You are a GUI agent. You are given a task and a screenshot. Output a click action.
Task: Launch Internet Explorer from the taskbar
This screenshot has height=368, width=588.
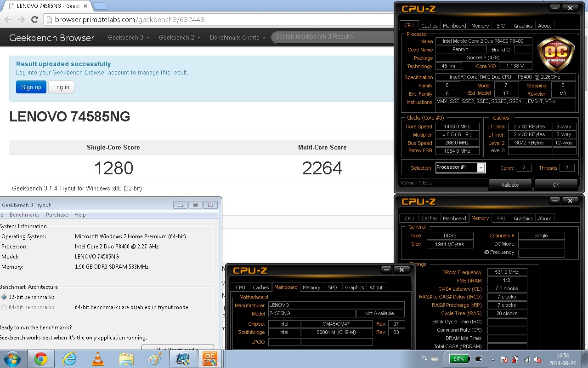click(x=70, y=359)
